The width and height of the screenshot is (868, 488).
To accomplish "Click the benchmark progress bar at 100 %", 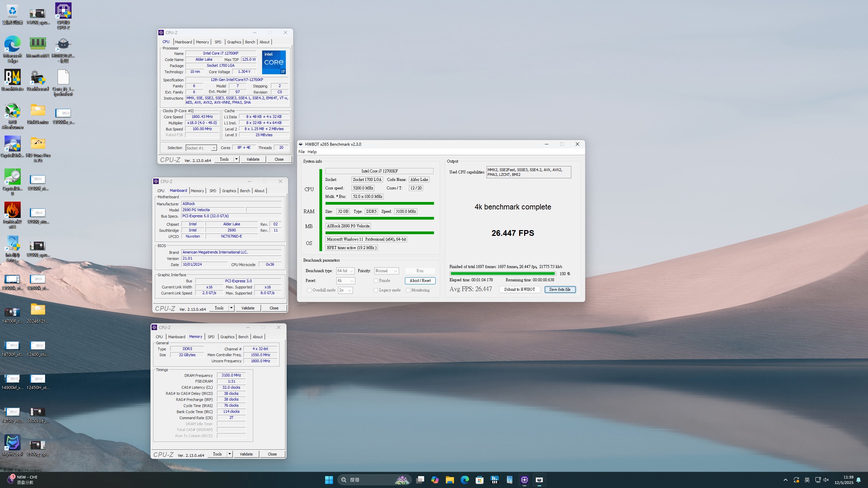I will (502, 273).
